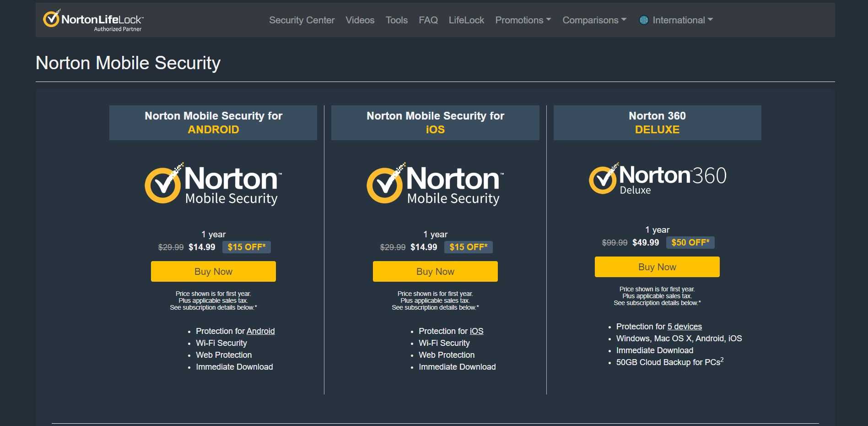Navigate to the LifeLock page
Screen dimensions: 868x426
click(x=466, y=20)
